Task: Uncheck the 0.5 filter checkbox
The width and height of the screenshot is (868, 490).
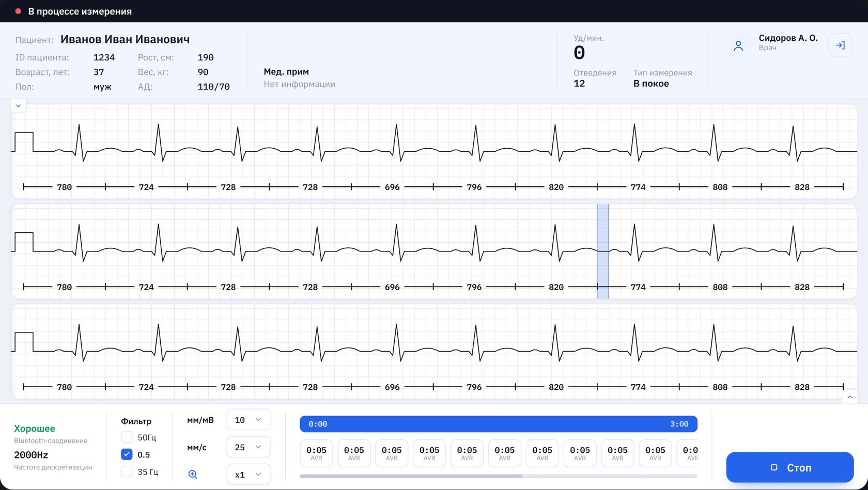Action: pyautogui.click(x=127, y=454)
